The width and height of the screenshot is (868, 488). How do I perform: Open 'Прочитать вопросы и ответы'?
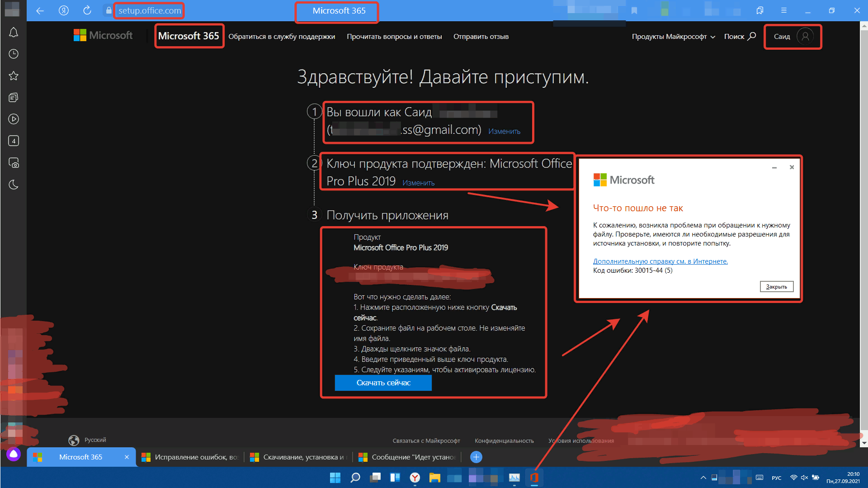(x=394, y=37)
